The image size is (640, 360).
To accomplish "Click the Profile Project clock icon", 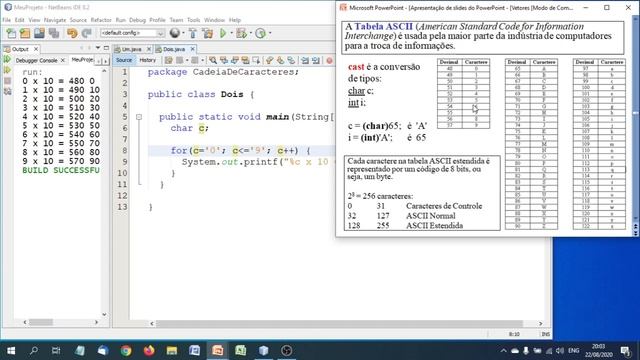I will coord(260,33).
